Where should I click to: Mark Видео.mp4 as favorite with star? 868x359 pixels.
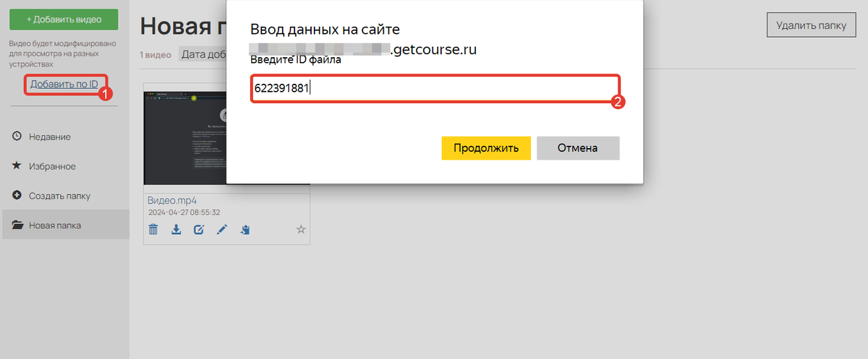click(301, 230)
